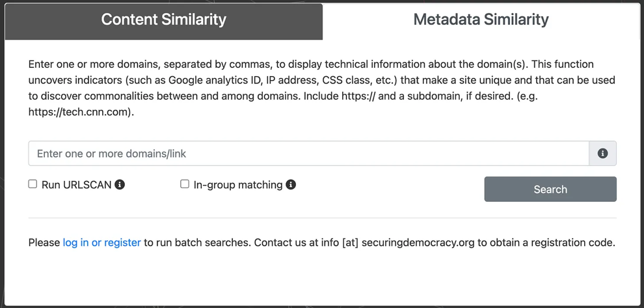Click info icon beside the domain input
This screenshot has height=308, width=644.
pos(602,154)
